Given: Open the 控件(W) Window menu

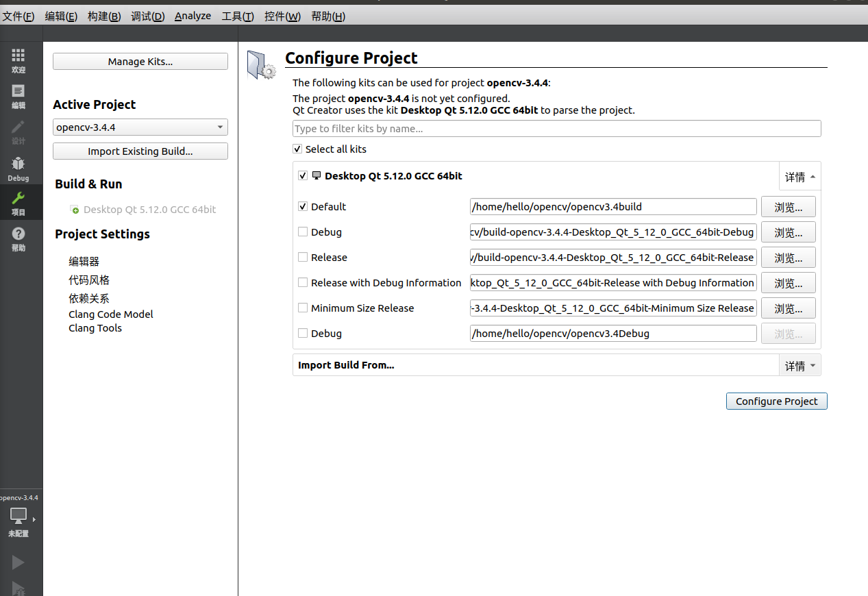Looking at the screenshot, I should tap(282, 16).
